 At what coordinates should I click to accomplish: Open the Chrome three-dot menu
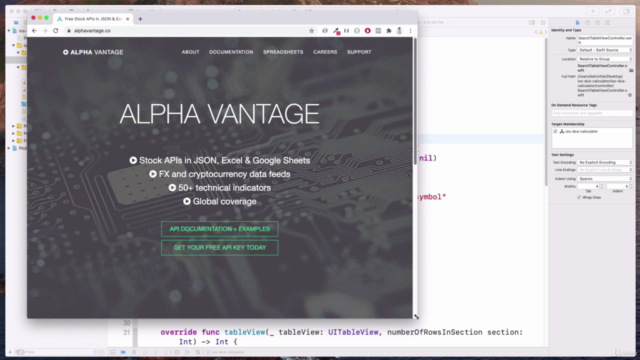click(410, 31)
